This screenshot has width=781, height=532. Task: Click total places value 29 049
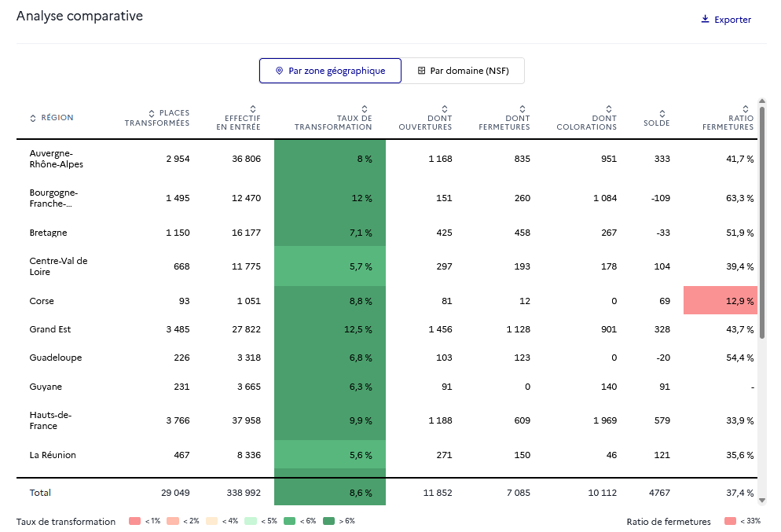tap(175, 493)
